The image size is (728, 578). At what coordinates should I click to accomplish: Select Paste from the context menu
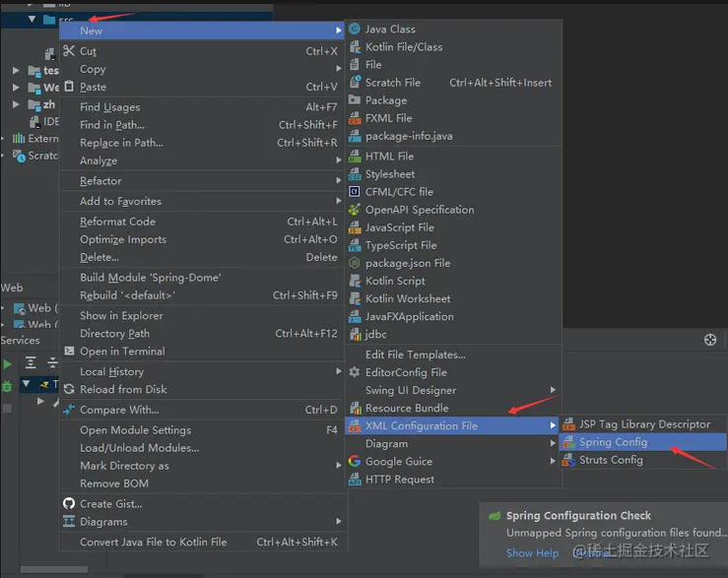202,87
